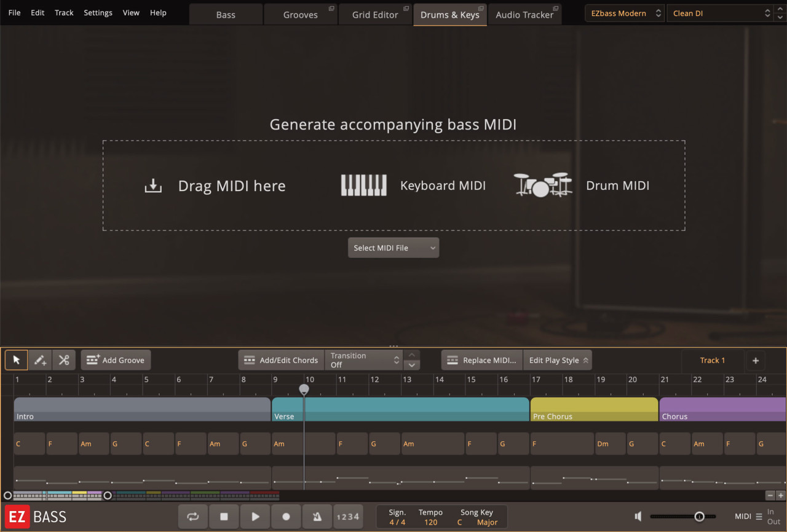Click the timeline playhead marker
Viewport: 787px width, 532px height.
(x=304, y=389)
